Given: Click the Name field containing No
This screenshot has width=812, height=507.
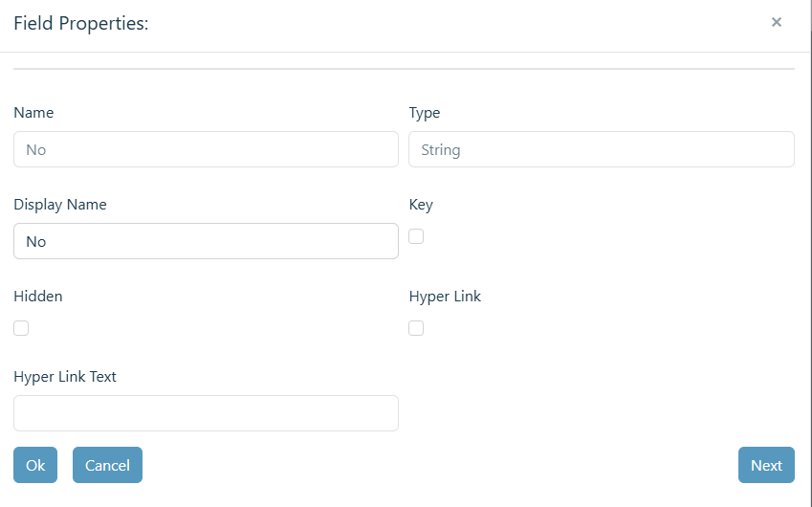Looking at the screenshot, I should 206,149.
